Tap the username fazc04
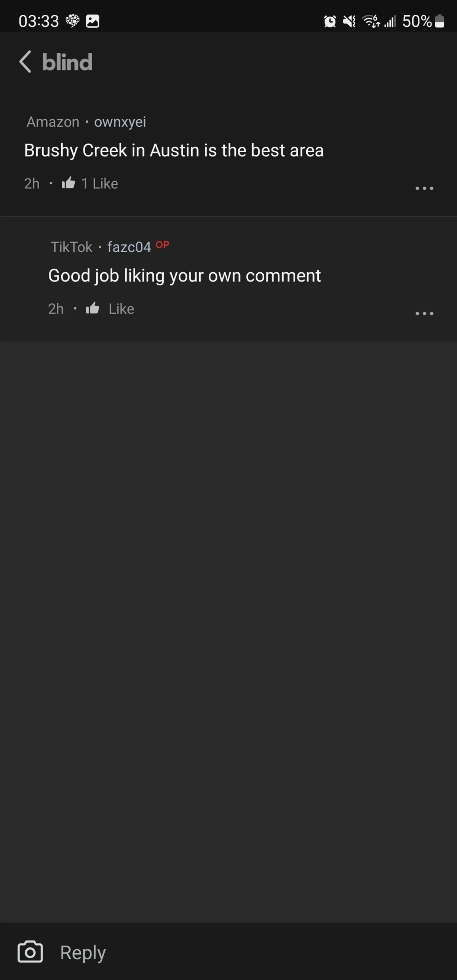This screenshot has width=457, height=980. pos(129,247)
